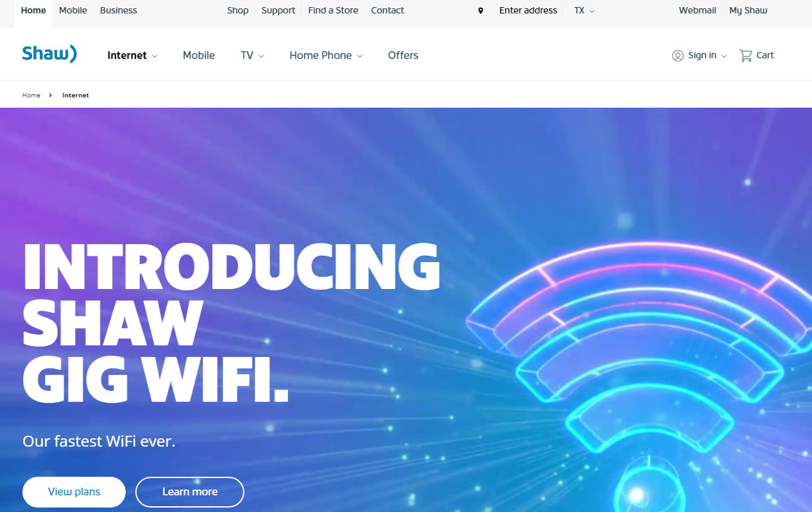The height and width of the screenshot is (512, 812).
Task: Expand the Sign in dropdown arrow
Action: pos(724,56)
